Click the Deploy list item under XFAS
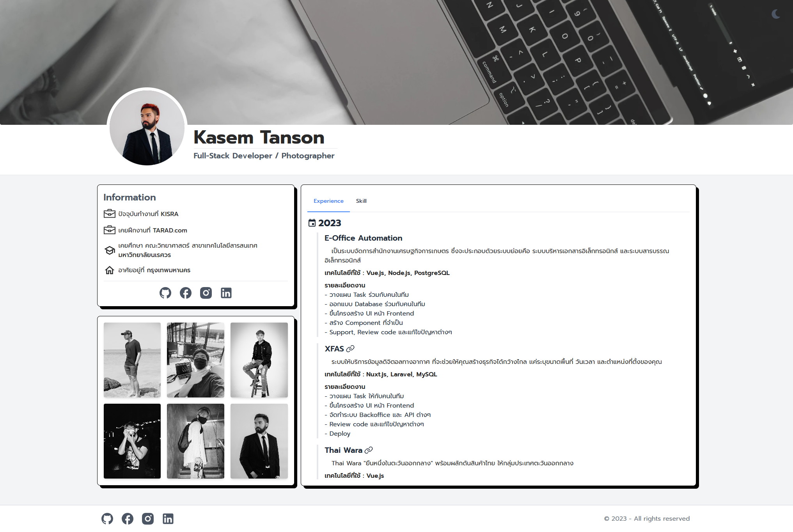This screenshot has height=532, width=793. click(x=337, y=433)
